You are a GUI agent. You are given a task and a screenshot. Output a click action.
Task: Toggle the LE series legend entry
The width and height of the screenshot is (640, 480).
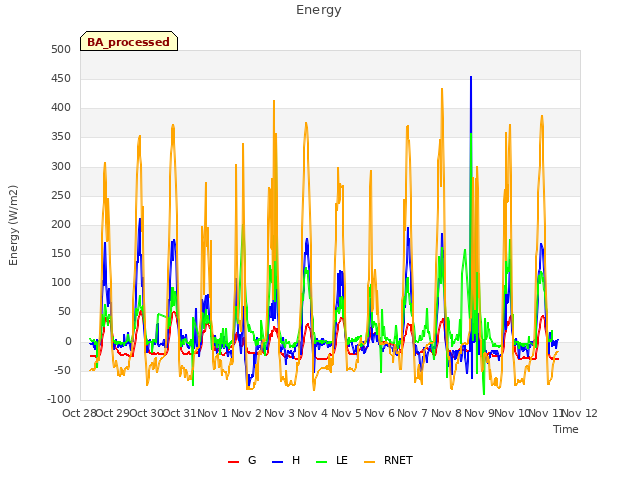(331, 460)
